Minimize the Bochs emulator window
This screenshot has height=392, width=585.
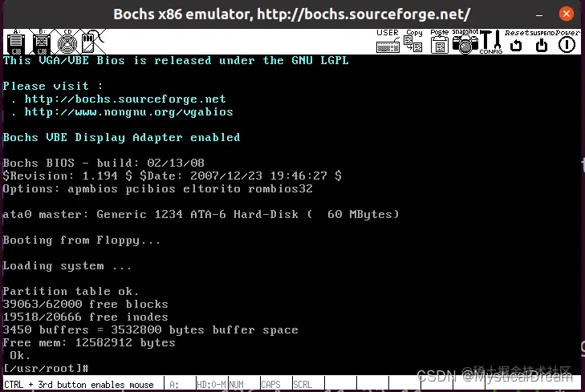point(539,15)
